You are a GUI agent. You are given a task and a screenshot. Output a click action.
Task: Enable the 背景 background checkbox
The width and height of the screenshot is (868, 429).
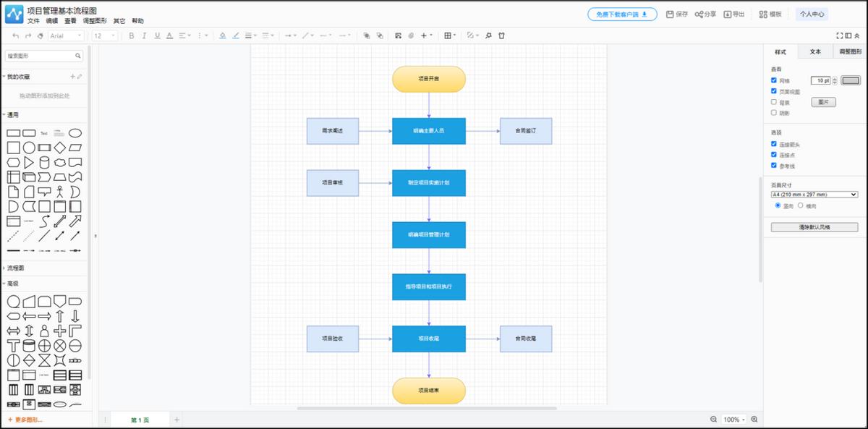(774, 102)
